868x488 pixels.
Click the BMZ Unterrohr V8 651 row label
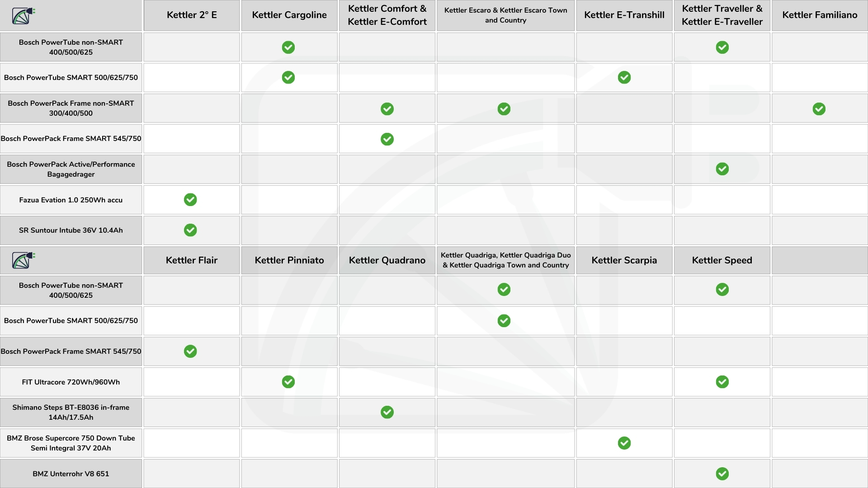(71, 474)
